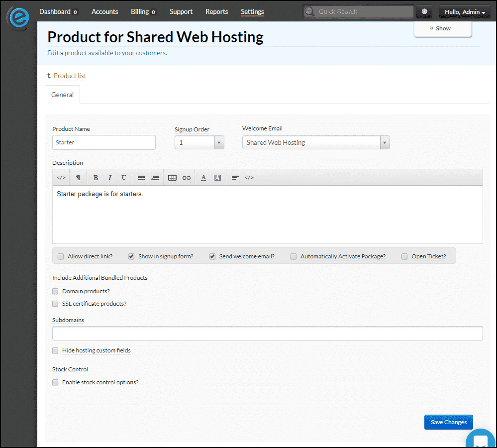Enable the Allow direct link checkbox
The image size is (497, 448).
(x=61, y=256)
